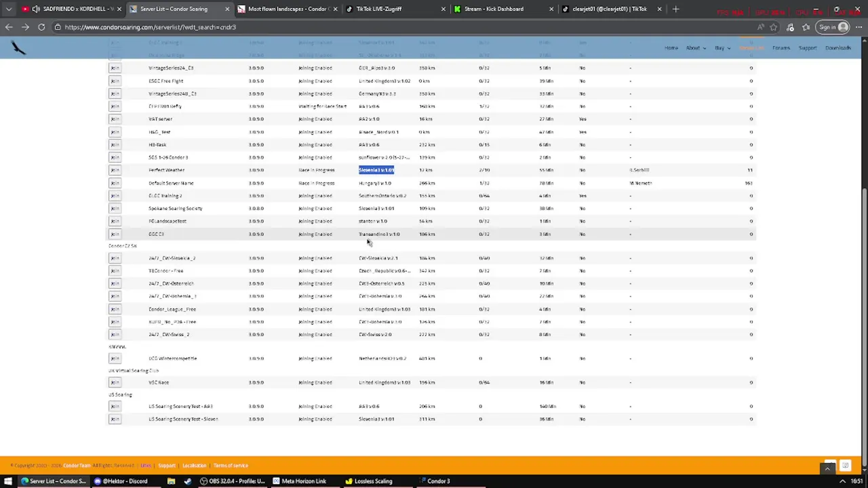Click the Sign in button
868x488 pixels.
(833, 27)
